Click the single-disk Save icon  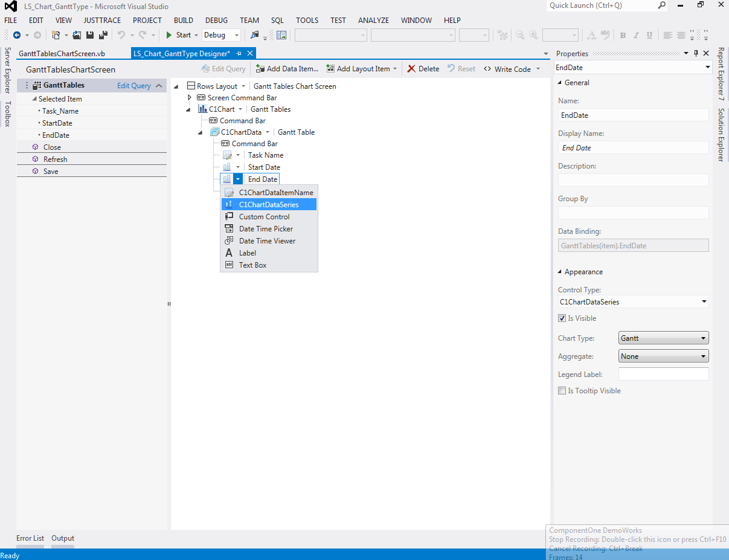90,35
